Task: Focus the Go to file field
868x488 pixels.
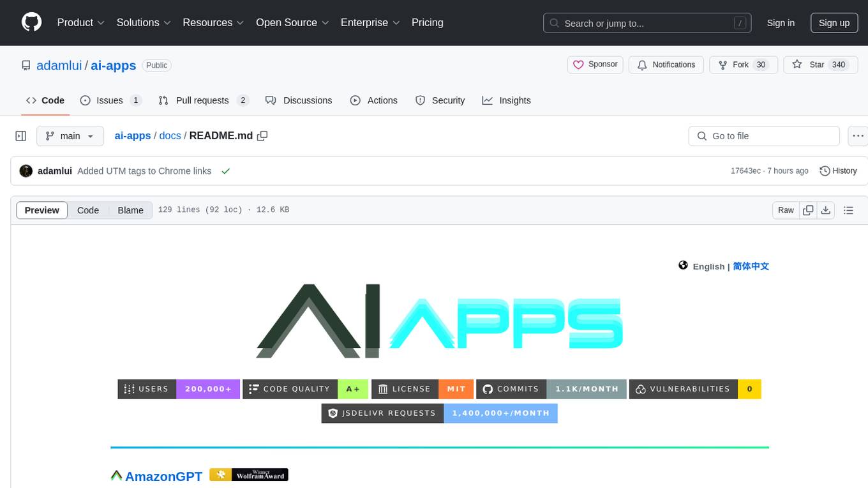Action: [764, 136]
